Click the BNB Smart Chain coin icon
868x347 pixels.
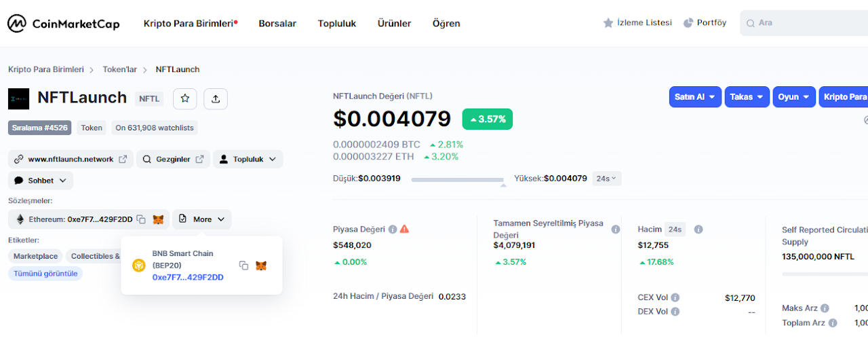point(139,266)
